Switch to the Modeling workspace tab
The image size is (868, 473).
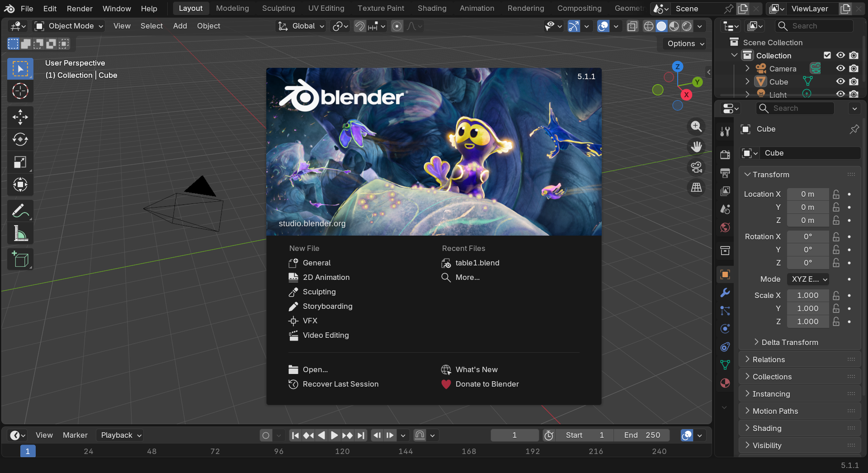point(232,9)
